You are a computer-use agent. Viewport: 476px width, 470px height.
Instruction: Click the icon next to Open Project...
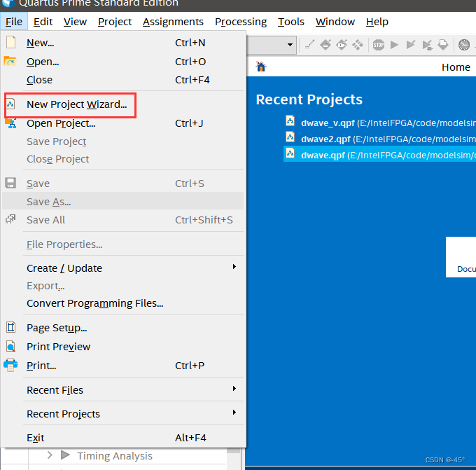pyautogui.click(x=11, y=123)
